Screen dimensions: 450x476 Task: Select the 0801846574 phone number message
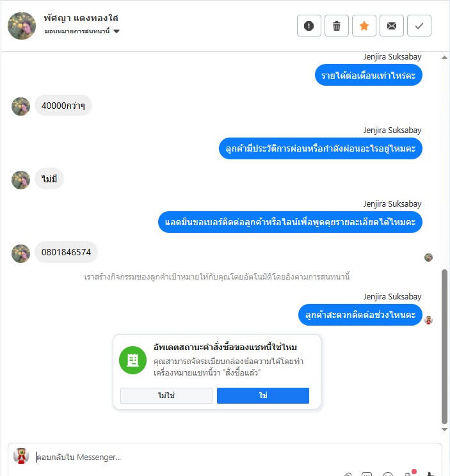click(x=66, y=252)
